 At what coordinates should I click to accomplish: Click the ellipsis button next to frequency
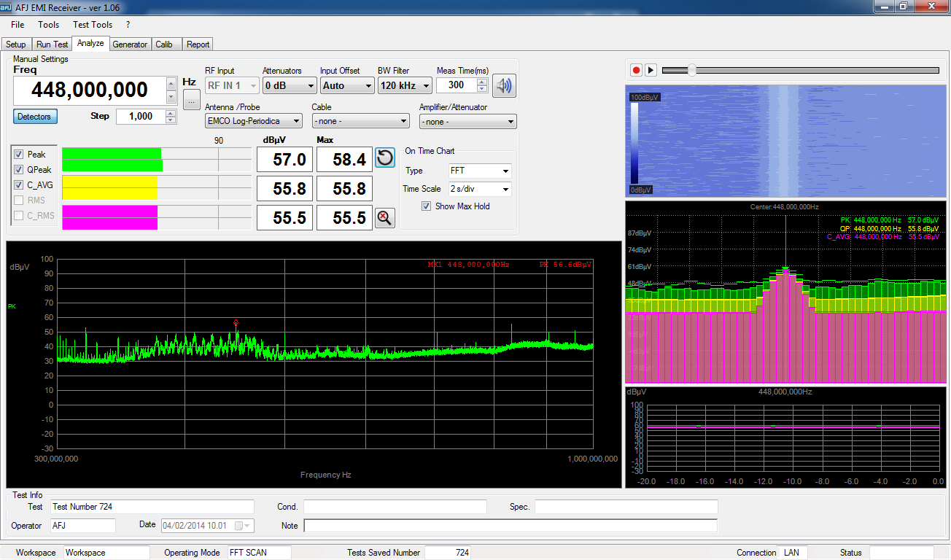pyautogui.click(x=190, y=101)
